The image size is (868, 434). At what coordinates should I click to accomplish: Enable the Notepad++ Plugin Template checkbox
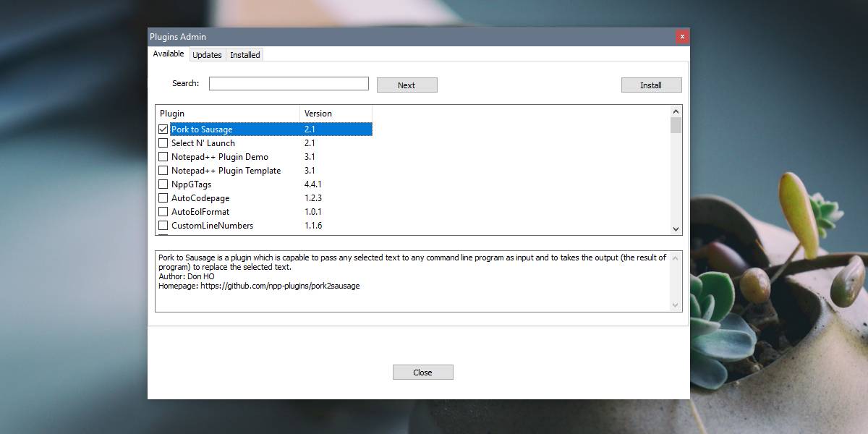pos(163,171)
